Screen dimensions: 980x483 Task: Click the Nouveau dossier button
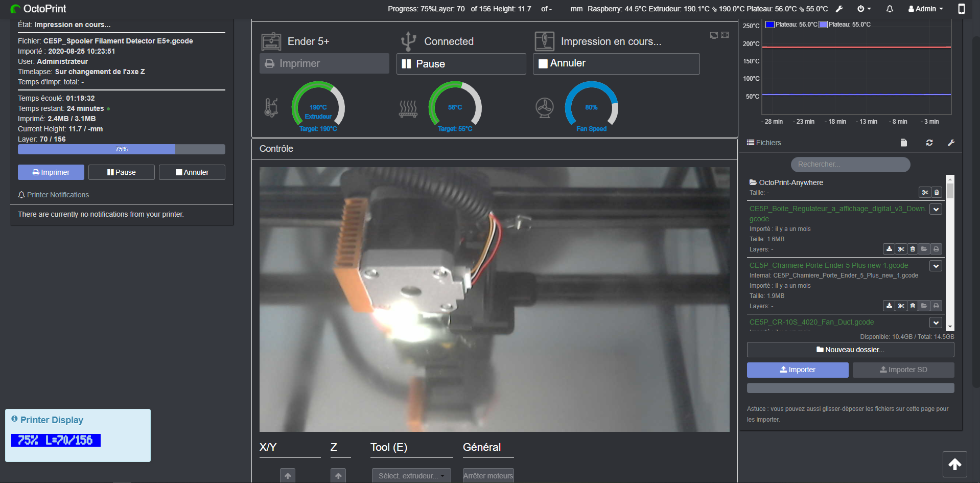850,350
